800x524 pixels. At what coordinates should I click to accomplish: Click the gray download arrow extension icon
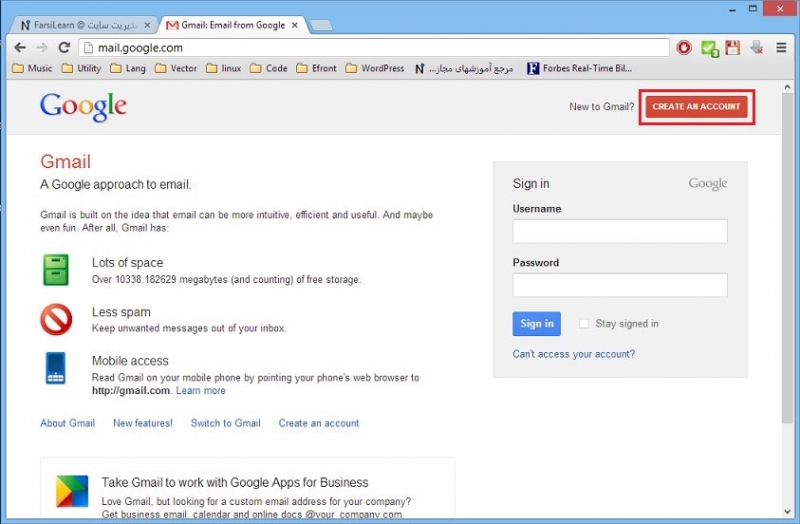[757, 47]
